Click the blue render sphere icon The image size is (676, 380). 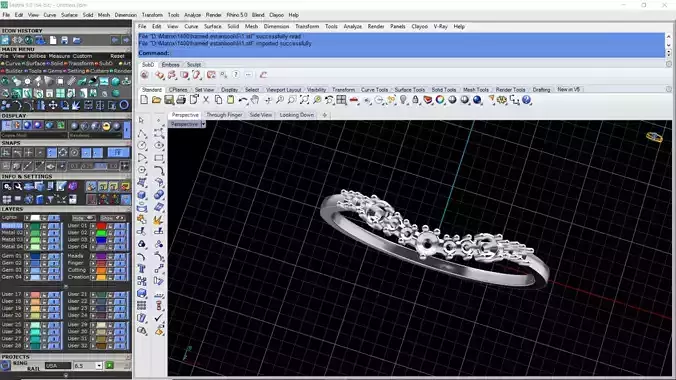(x=477, y=100)
